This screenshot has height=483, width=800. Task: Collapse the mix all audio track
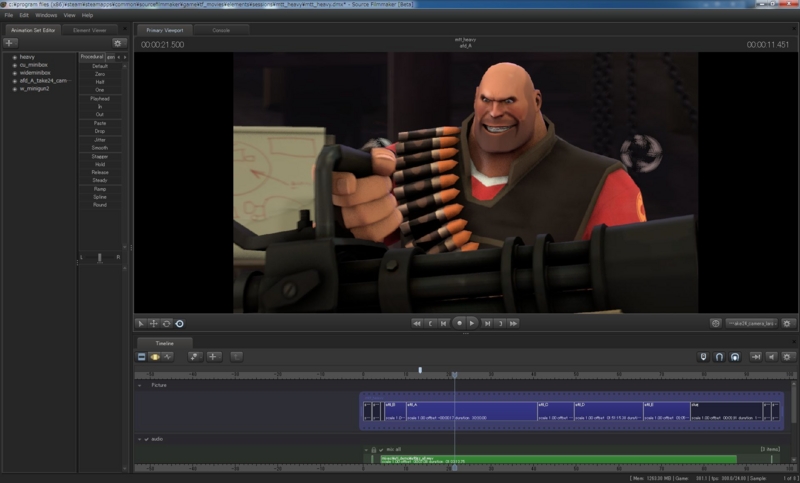[366, 450]
